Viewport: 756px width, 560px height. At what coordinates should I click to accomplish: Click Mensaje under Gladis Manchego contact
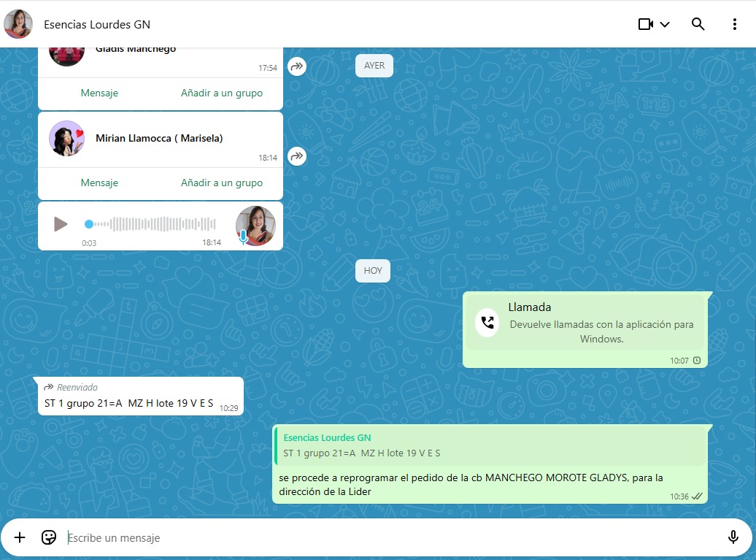tap(99, 93)
